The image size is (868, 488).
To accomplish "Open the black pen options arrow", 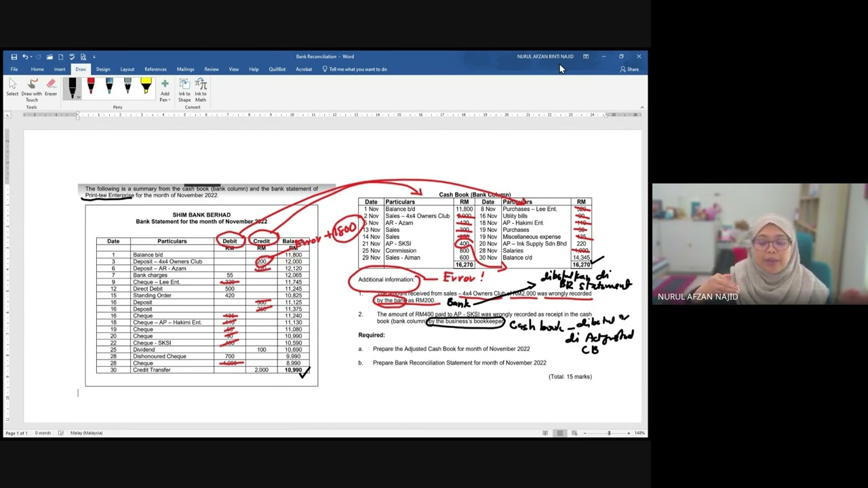I will click(78, 97).
